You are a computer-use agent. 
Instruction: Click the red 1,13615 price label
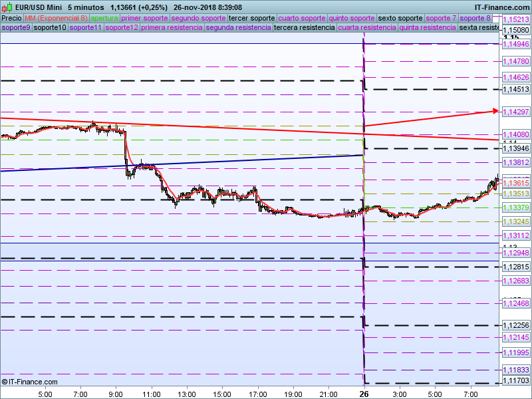click(x=516, y=182)
